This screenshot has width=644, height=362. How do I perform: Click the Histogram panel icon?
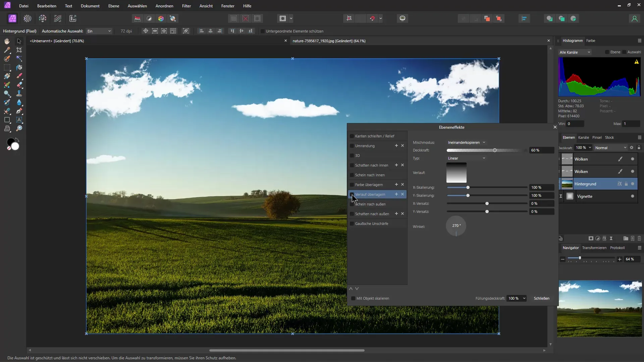coord(573,40)
